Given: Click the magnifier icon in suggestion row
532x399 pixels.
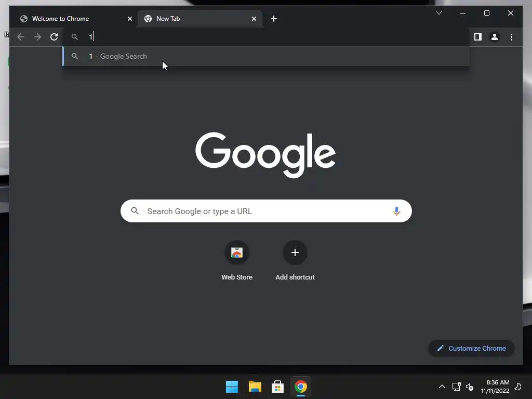Looking at the screenshot, I should pos(75,56).
